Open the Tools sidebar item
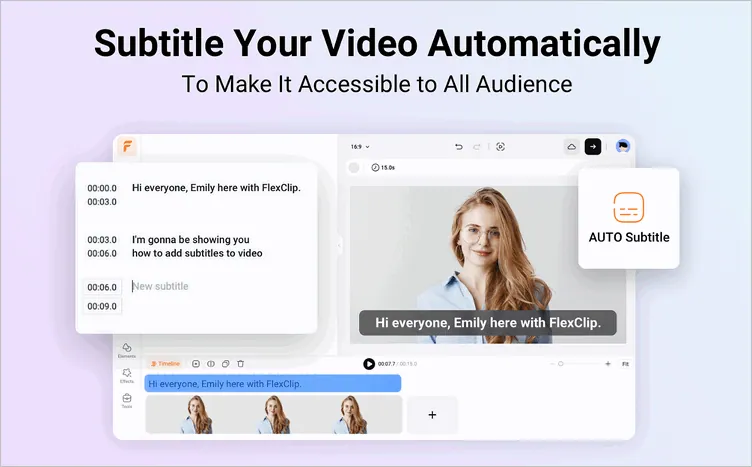 tap(127, 400)
